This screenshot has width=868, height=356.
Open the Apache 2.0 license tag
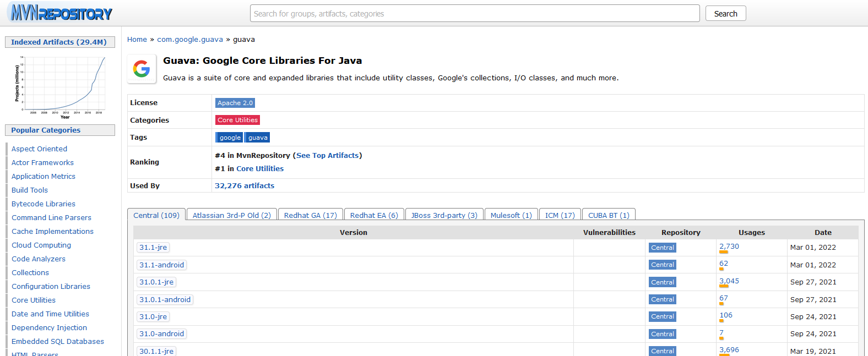[235, 103]
